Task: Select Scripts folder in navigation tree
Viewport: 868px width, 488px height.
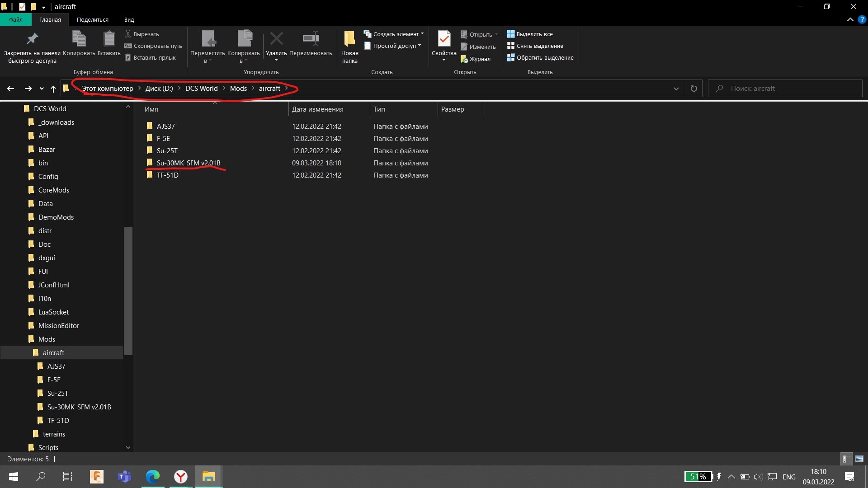Action: (48, 447)
